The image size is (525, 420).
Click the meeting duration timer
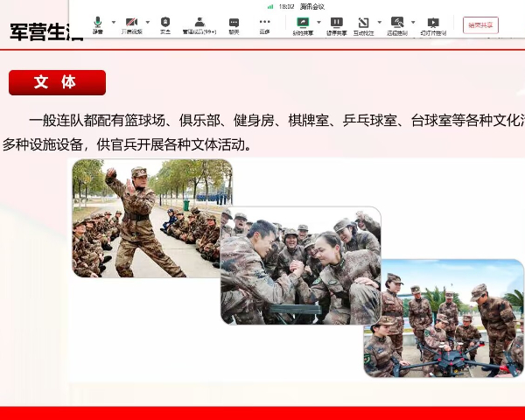pyautogui.click(x=286, y=7)
